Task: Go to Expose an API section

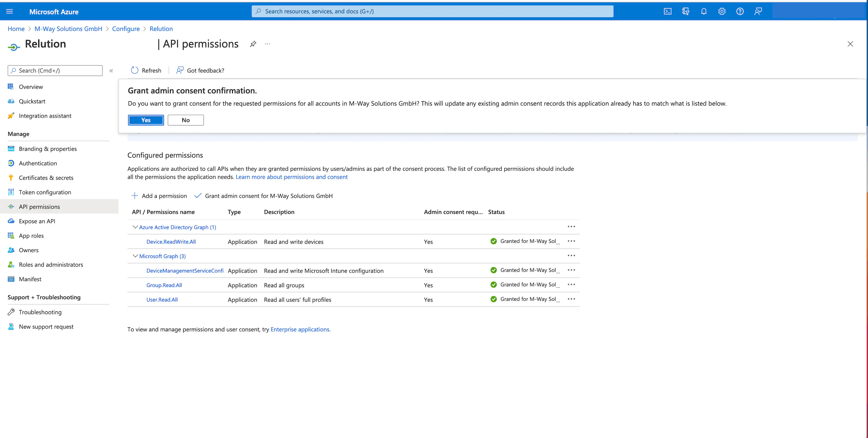Action: 37,221
